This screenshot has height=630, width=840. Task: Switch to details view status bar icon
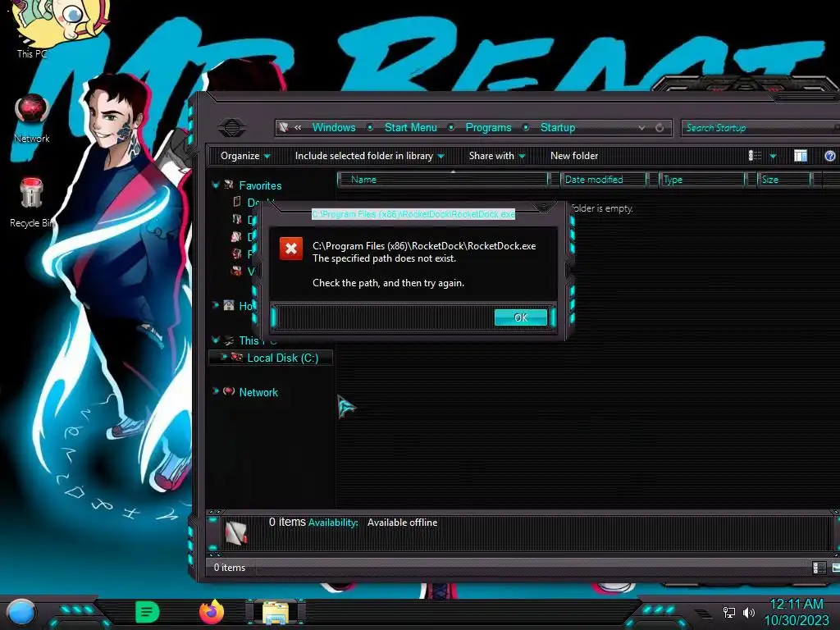point(819,568)
